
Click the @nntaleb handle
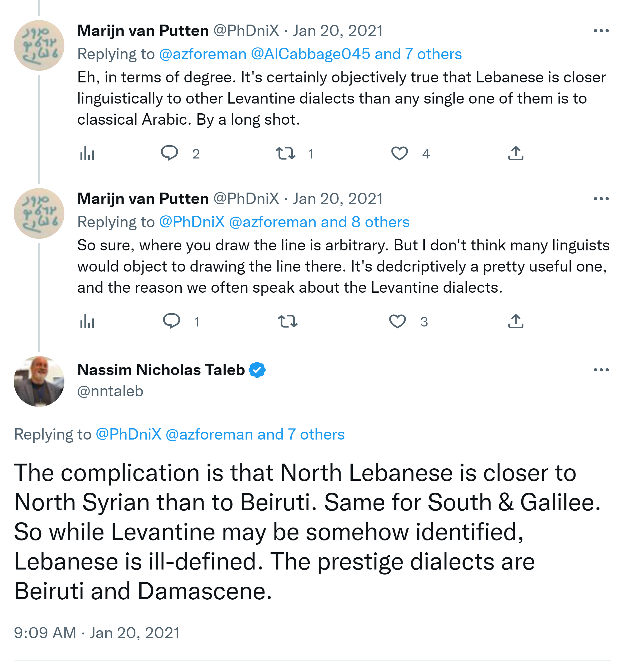click(x=110, y=391)
